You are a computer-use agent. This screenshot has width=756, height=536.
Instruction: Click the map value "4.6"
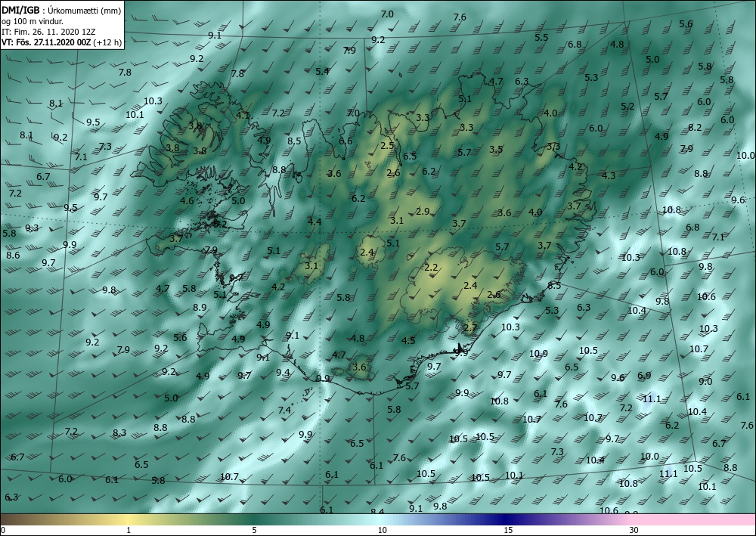pos(187,201)
